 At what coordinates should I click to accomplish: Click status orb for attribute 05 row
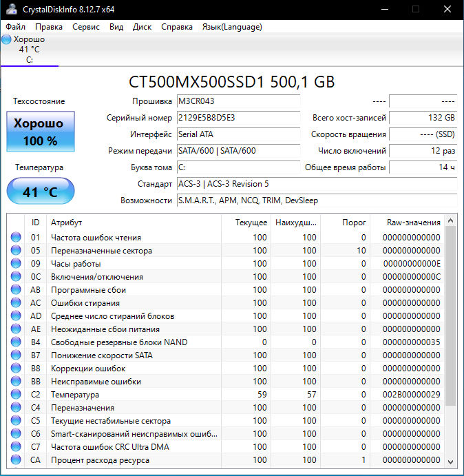tap(16, 250)
